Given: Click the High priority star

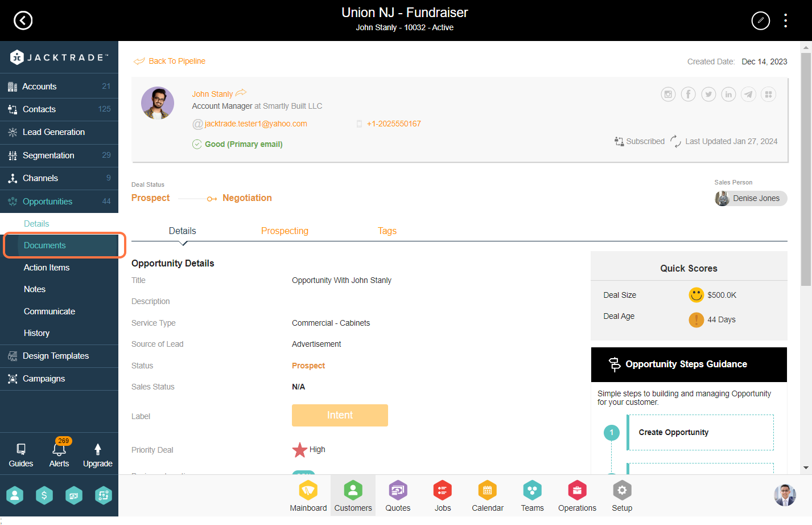Looking at the screenshot, I should click(300, 450).
